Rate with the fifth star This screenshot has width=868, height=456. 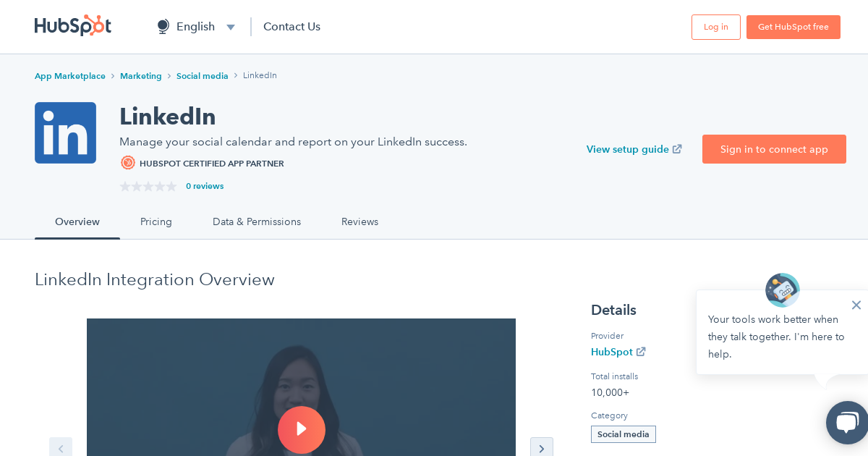pyautogui.click(x=171, y=186)
